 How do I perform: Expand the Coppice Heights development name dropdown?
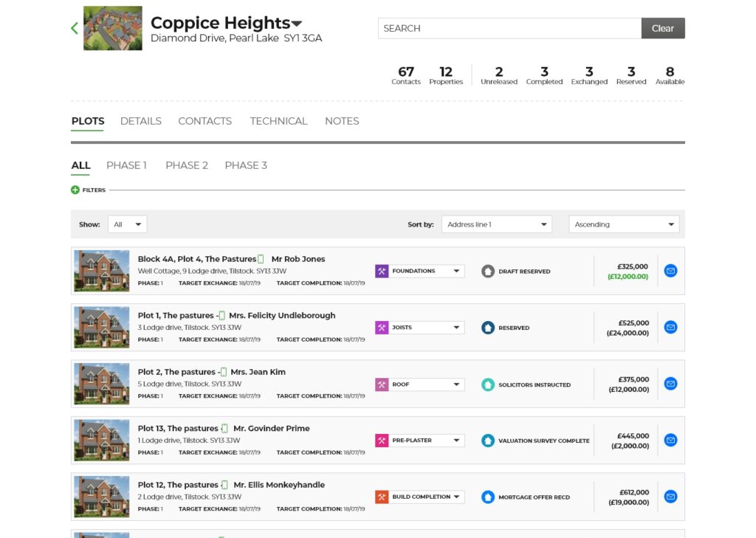point(296,23)
